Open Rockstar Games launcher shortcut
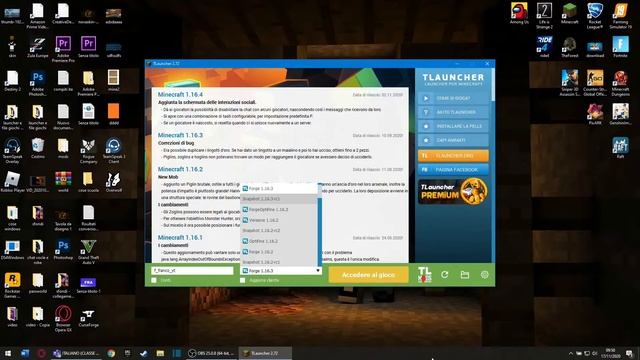 12,285
